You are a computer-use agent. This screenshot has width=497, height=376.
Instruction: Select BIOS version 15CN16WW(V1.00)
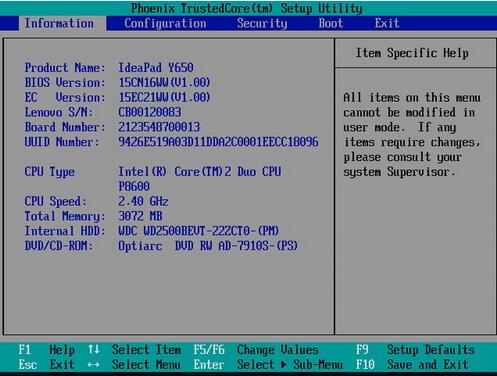tap(164, 82)
